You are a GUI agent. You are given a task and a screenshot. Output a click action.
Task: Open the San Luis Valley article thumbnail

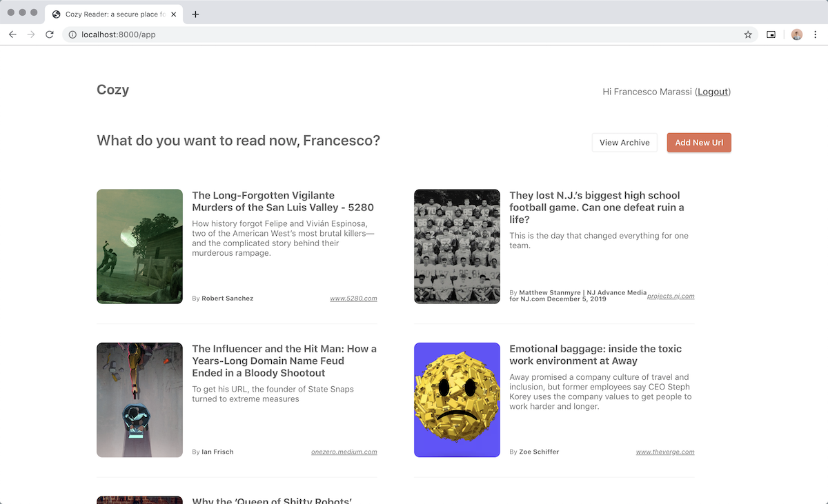[139, 246]
